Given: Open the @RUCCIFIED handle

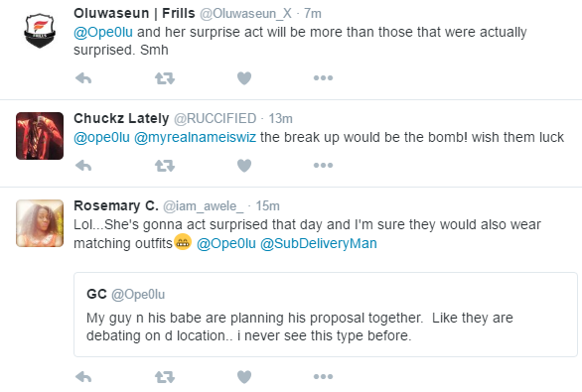Looking at the screenshot, I should [215, 119].
